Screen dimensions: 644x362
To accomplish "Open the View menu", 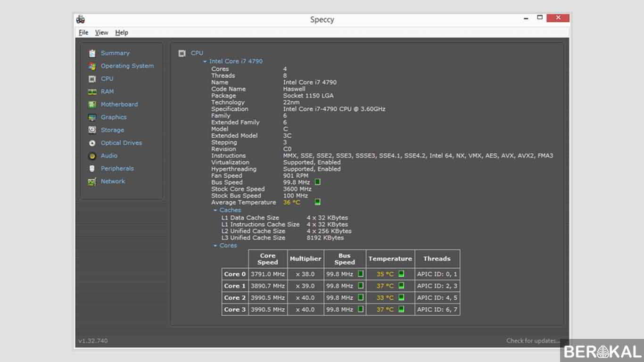I will (101, 33).
